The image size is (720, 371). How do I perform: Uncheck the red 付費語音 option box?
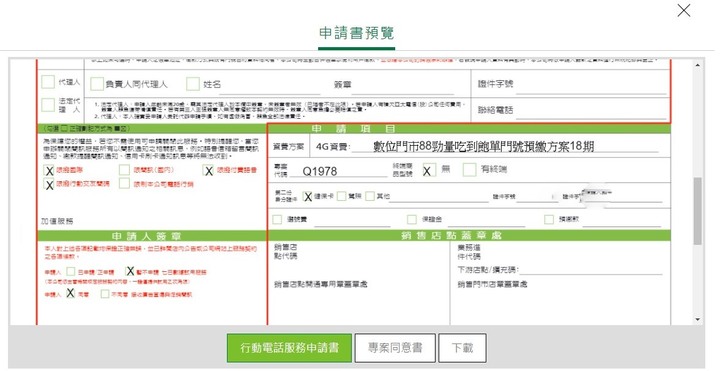click(x=208, y=170)
